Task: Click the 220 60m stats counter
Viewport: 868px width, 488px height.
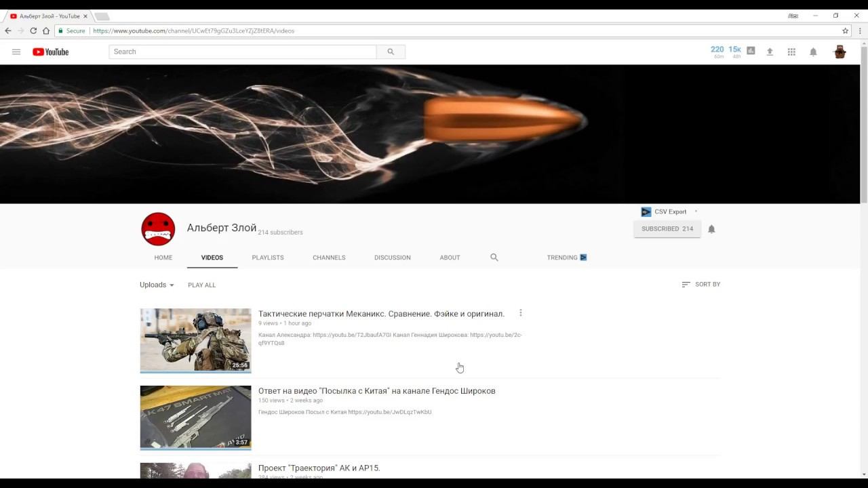Action: point(717,52)
